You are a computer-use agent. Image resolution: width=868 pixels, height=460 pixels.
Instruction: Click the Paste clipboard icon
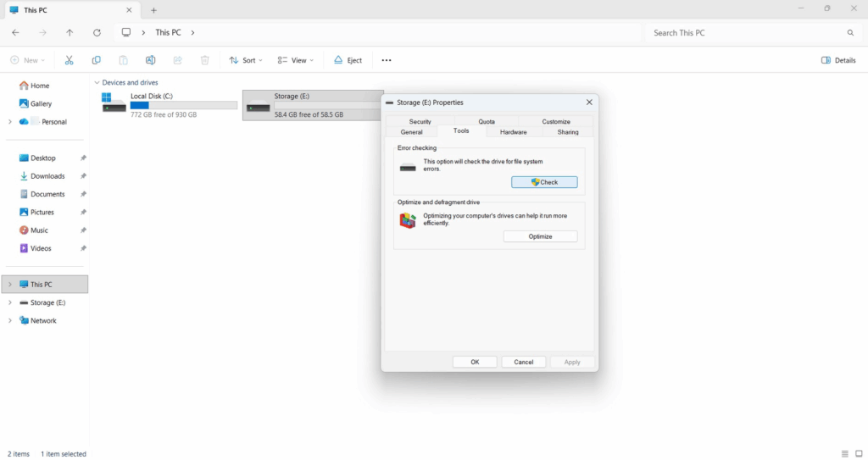click(x=123, y=60)
